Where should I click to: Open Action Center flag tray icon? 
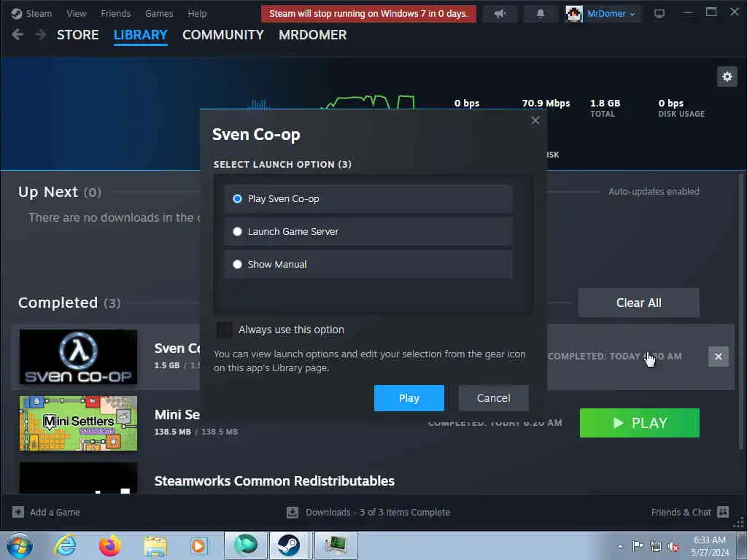click(x=637, y=545)
